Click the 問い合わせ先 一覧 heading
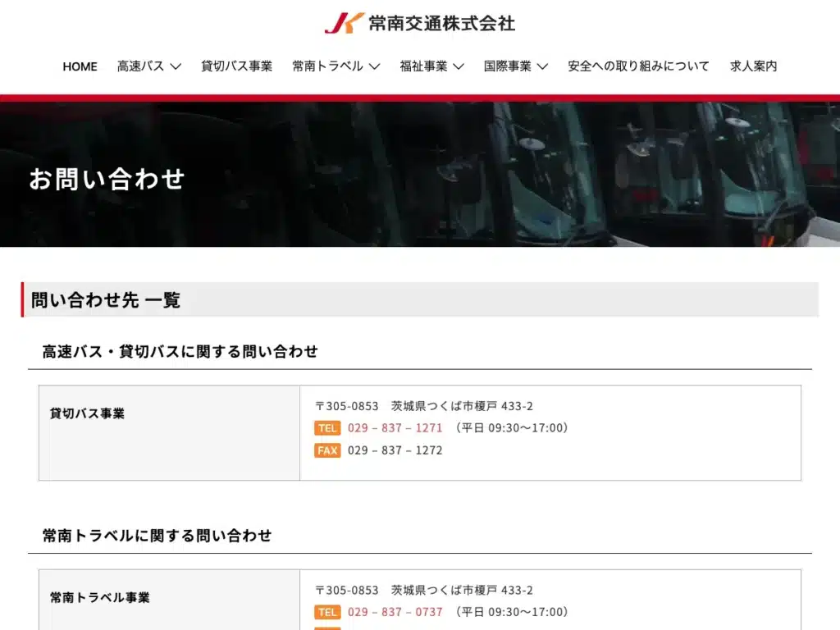840x630 pixels. [106, 300]
